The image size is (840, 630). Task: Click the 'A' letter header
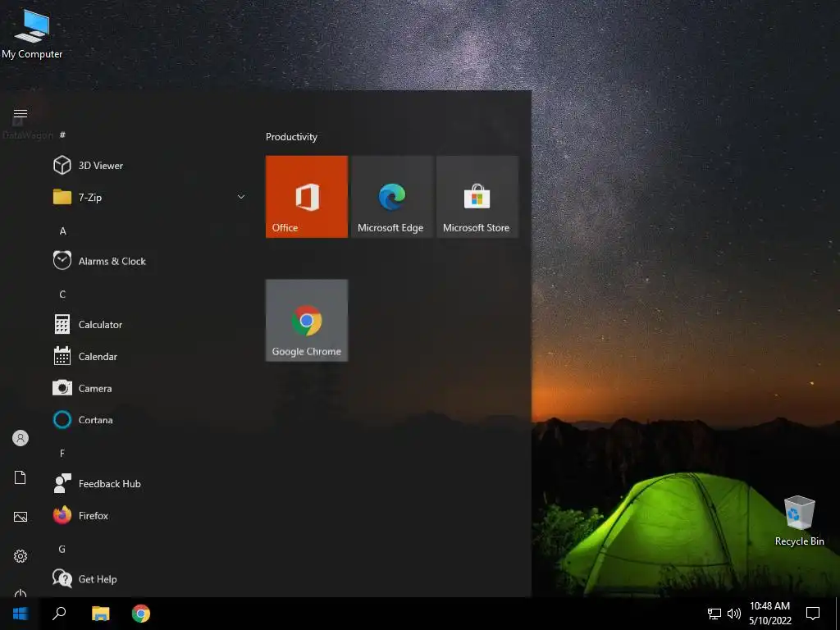[62, 231]
